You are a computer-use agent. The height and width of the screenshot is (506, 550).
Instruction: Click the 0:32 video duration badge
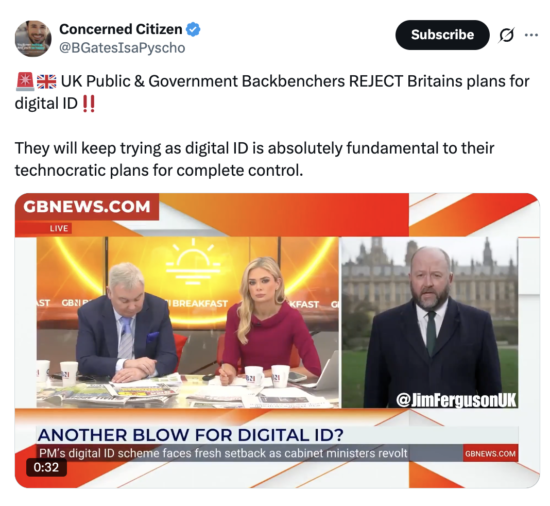click(46, 467)
